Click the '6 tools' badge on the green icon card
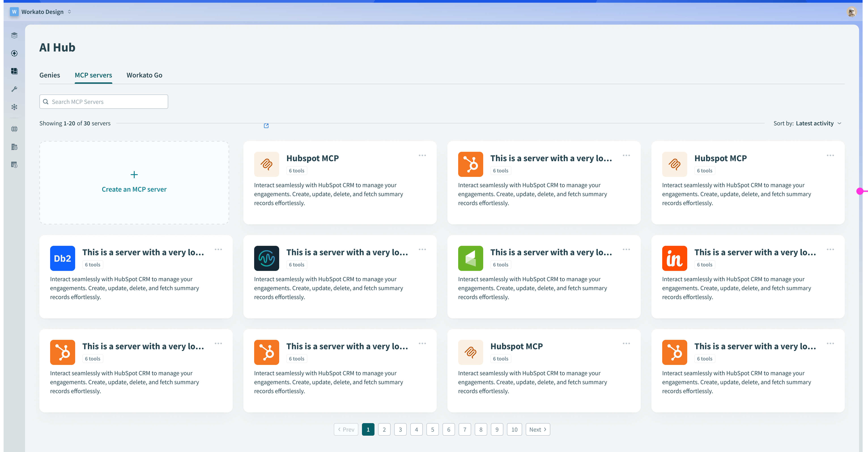 point(501,265)
